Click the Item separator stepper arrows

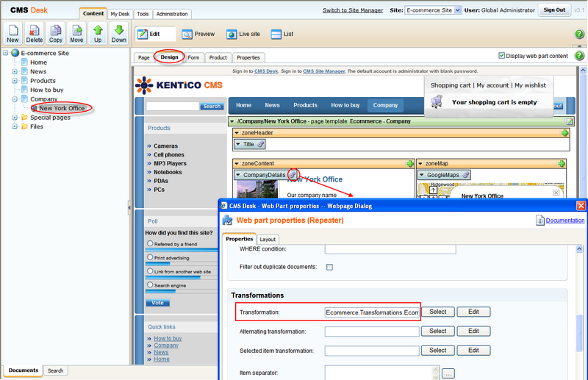[435, 373]
